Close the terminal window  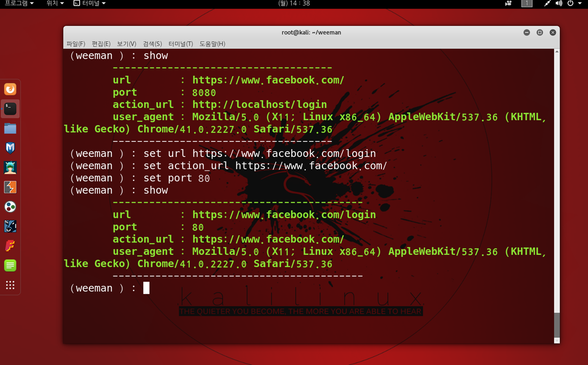(x=553, y=33)
